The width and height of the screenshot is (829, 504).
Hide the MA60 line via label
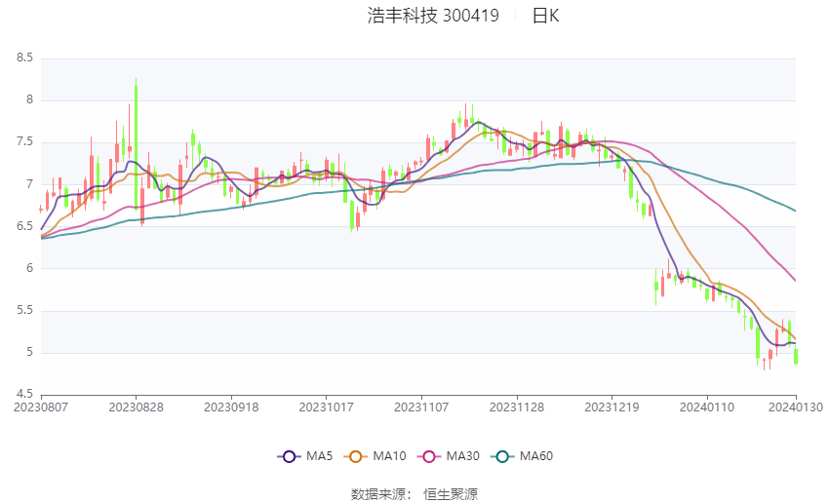pyautogui.click(x=536, y=456)
